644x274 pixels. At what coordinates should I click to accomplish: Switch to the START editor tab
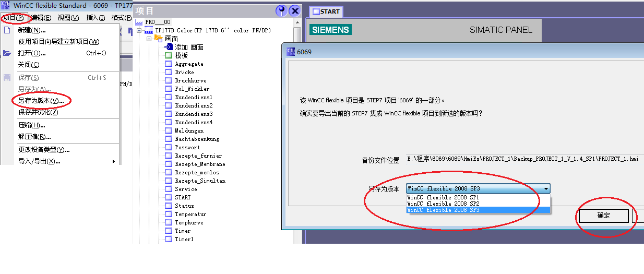tap(326, 11)
